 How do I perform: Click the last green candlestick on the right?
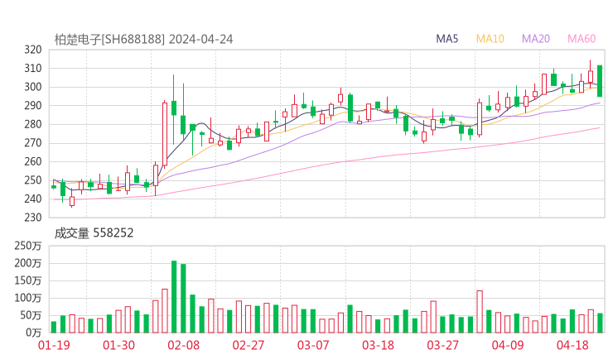coord(600,81)
